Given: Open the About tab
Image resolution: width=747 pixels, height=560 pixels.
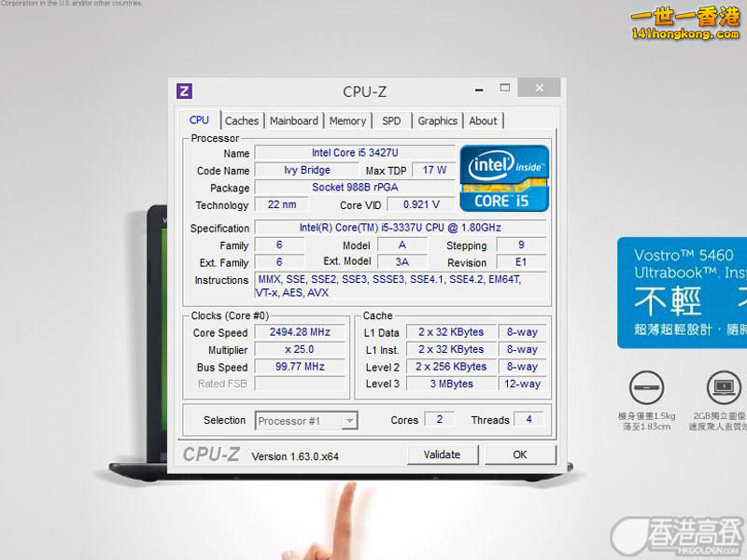Looking at the screenshot, I should pyautogui.click(x=483, y=120).
